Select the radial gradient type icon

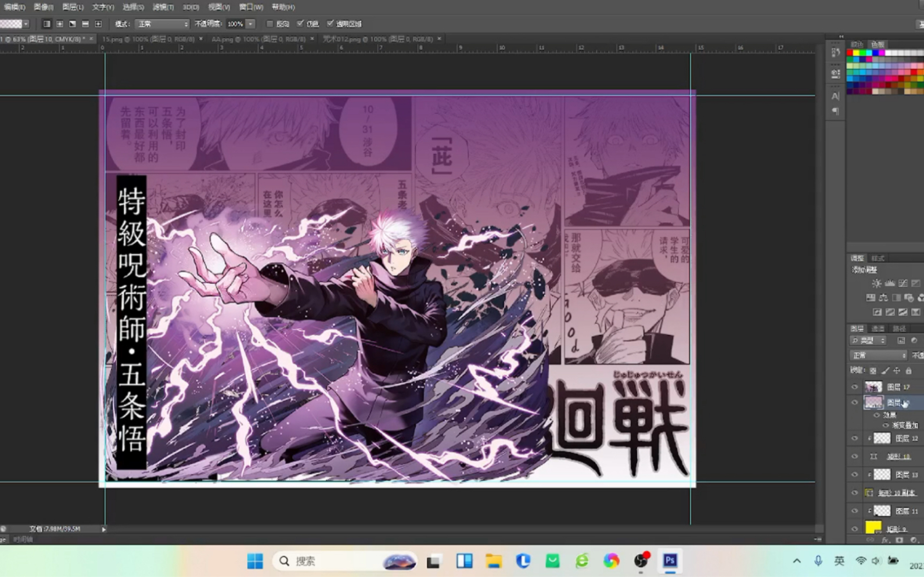coord(60,24)
